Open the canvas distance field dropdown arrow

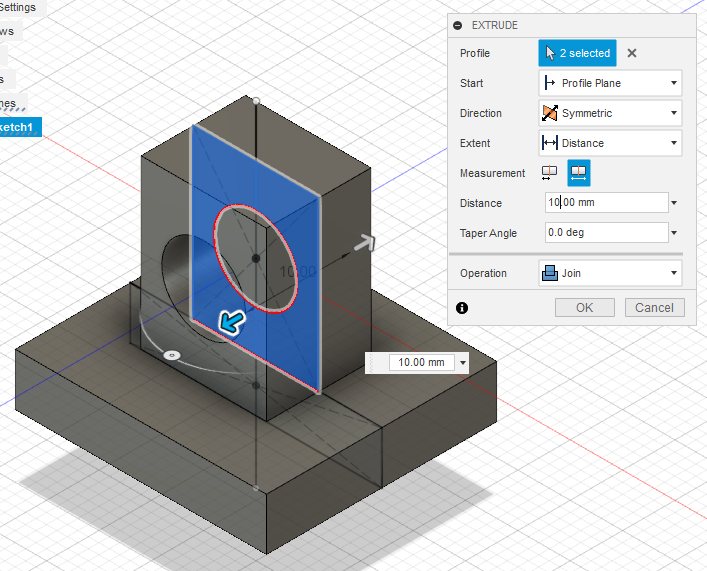tap(463, 363)
